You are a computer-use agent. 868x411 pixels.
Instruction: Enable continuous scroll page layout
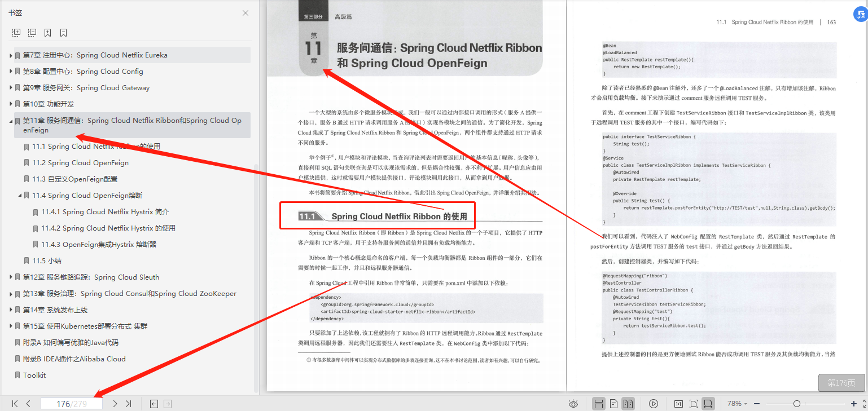coord(598,403)
